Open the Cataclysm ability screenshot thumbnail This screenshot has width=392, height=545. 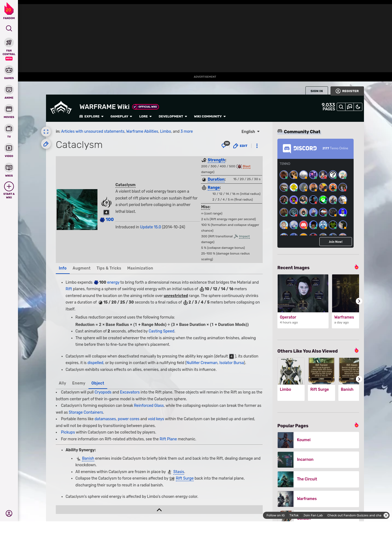click(x=77, y=210)
